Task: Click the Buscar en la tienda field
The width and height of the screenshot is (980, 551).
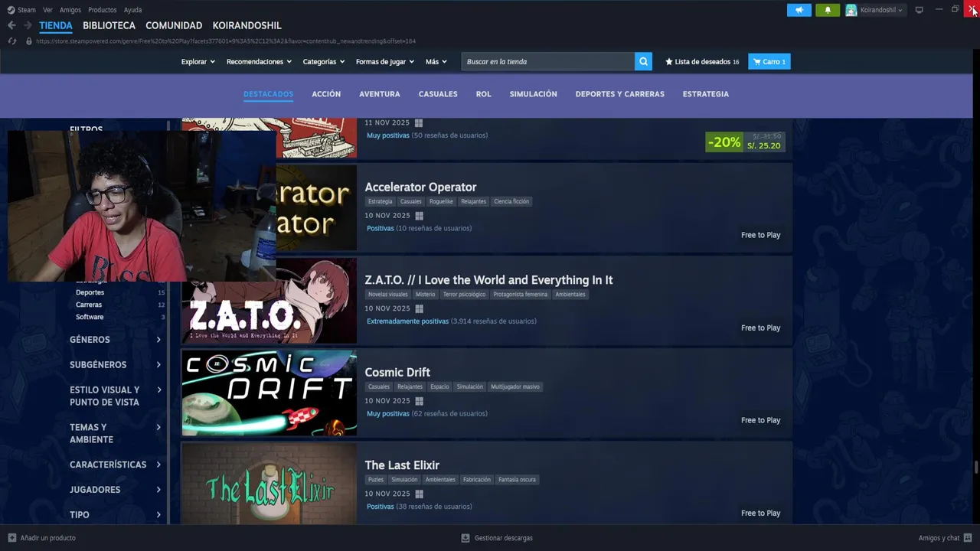Action: click(x=548, y=61)
